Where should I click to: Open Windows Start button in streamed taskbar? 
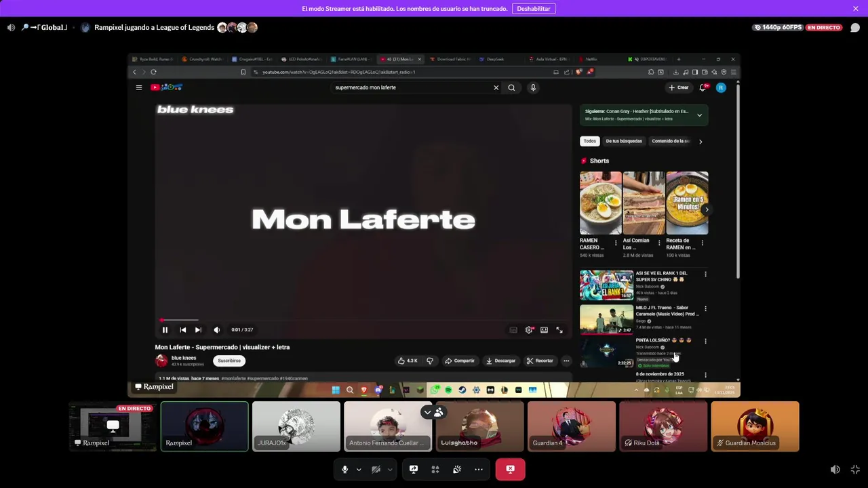pos(336,390)
